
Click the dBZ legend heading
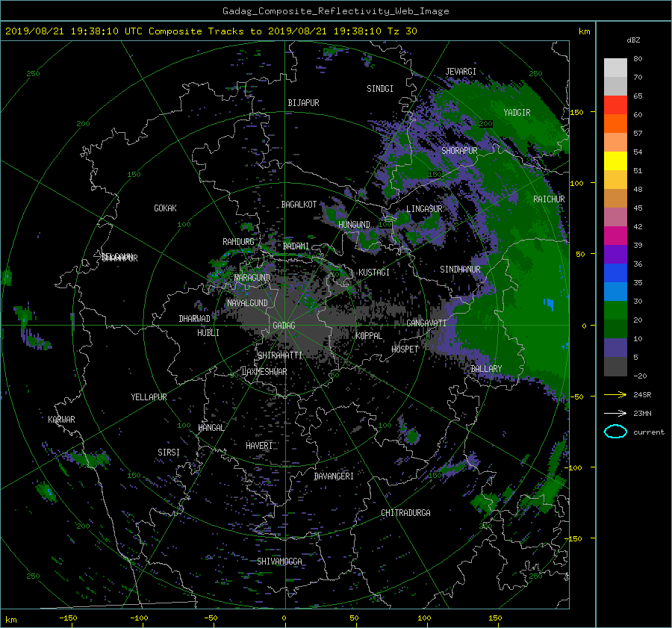coord(633,40)
